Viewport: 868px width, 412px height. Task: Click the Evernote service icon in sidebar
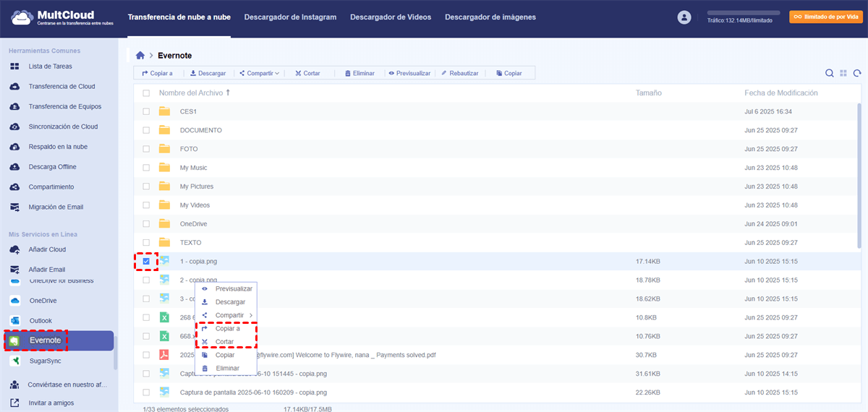coord(15,340)
